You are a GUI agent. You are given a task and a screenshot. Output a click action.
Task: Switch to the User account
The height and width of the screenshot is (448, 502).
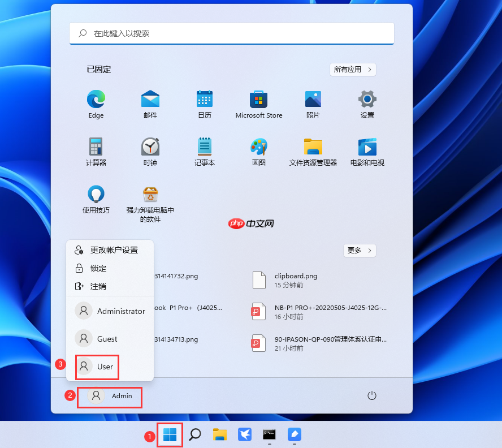click(x=97, y=367)
